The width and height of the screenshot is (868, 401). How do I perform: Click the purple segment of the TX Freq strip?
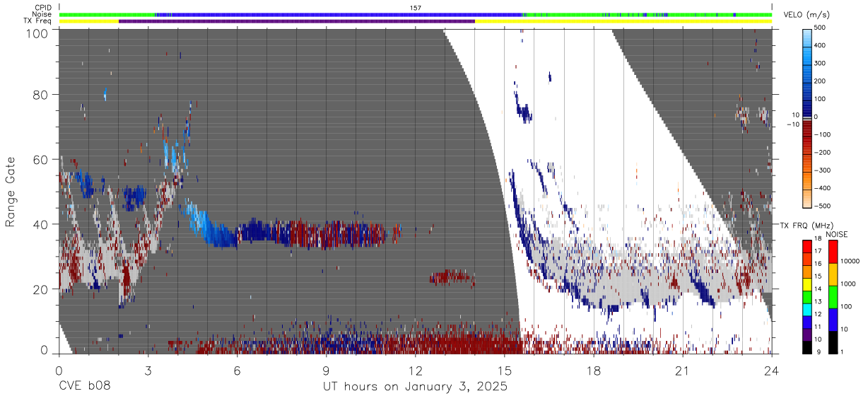tap(297, 21)
